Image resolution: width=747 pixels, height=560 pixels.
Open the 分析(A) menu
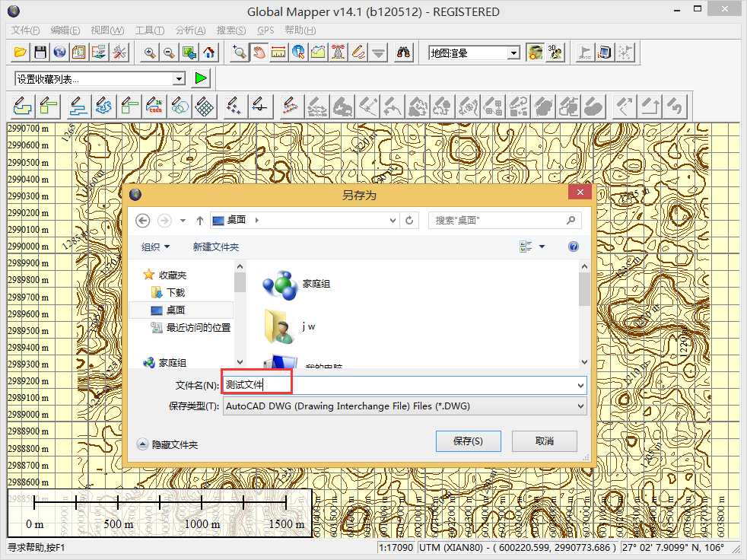(191, 30)
